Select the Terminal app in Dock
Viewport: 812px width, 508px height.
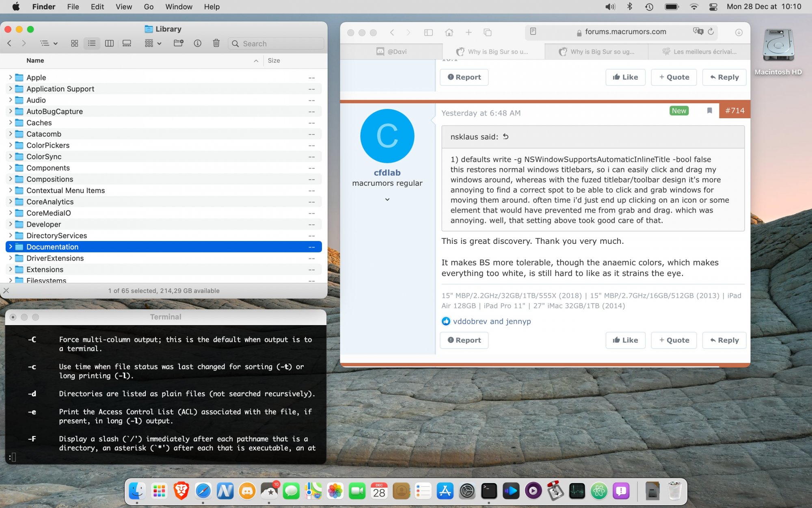click(x=489, y=491)
